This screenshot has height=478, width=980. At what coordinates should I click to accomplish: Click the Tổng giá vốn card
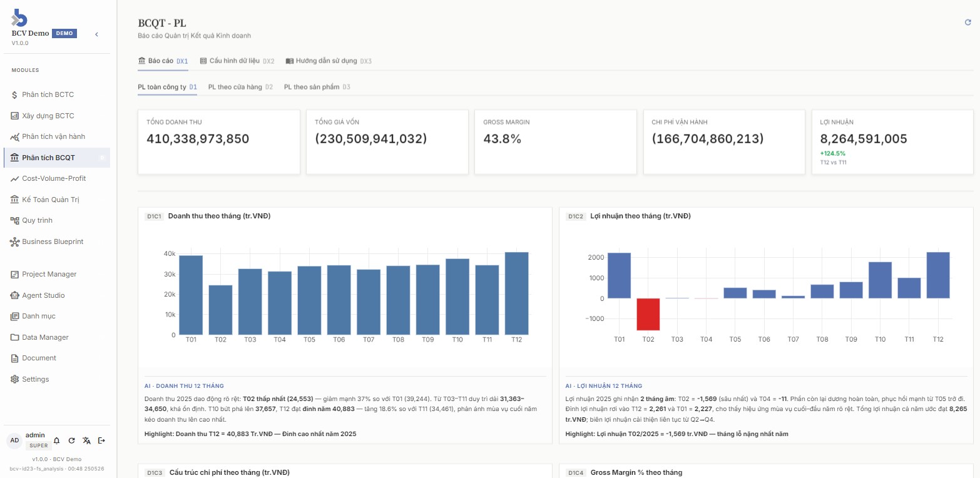[387, 142]
